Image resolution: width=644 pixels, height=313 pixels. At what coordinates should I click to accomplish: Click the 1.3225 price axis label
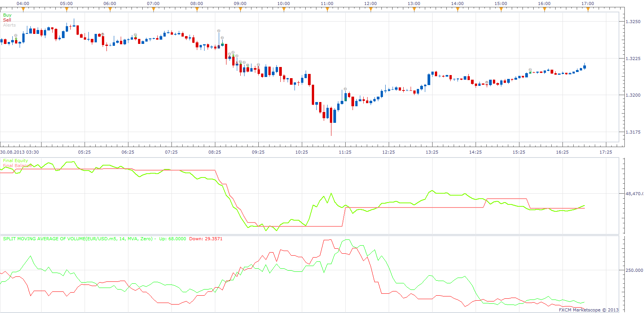(x=633, y=59)
